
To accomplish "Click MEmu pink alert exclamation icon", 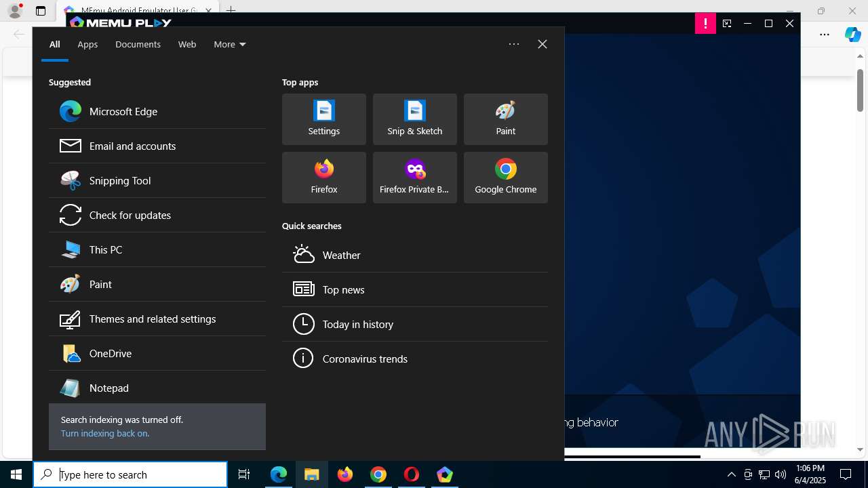I will coord(705,24).
